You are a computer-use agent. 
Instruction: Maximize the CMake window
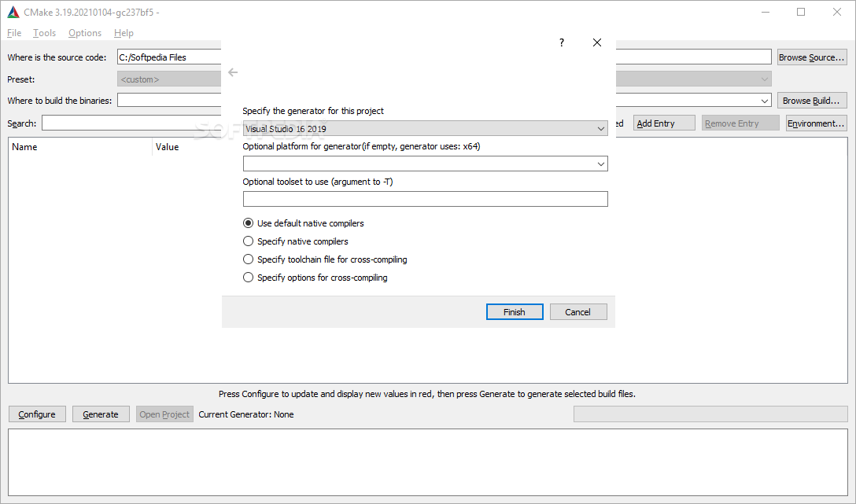[x=801, y=12]
